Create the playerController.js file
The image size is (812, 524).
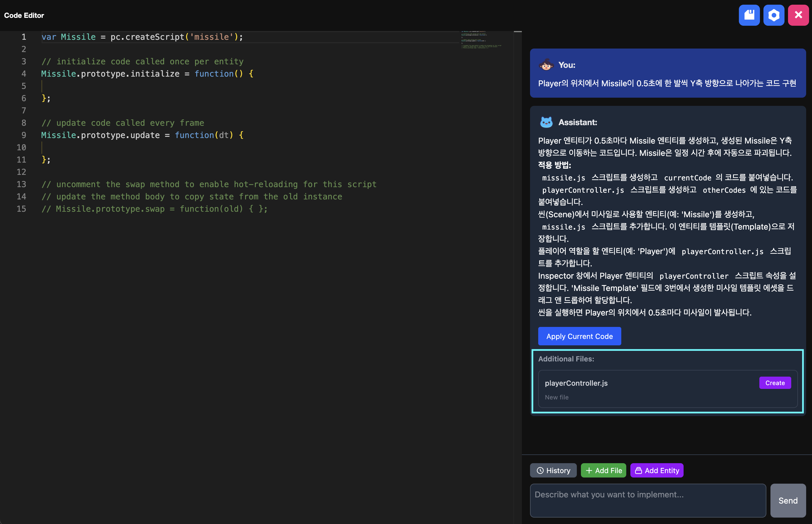tap(775, 383)
